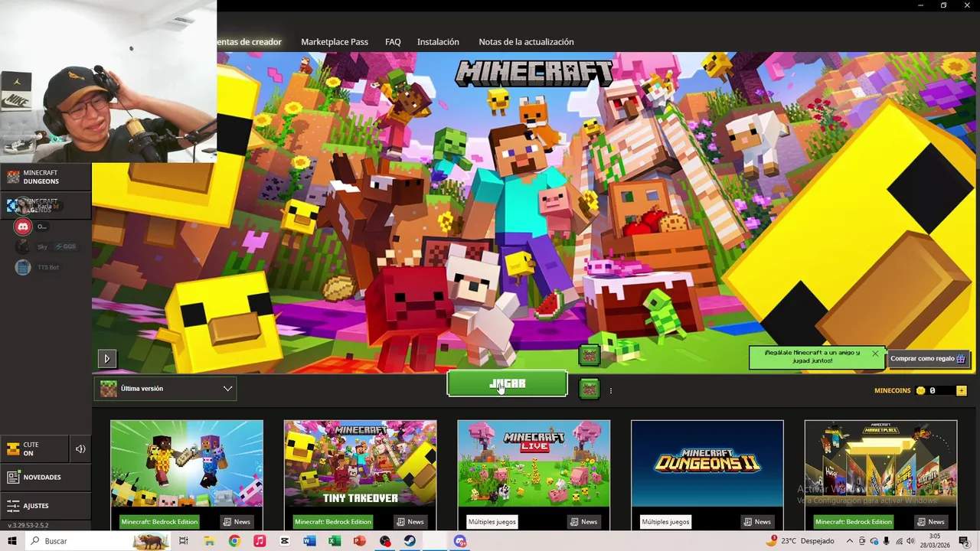Click Múltiples juegos tag on Minecraft Live card

click(492, 522)
